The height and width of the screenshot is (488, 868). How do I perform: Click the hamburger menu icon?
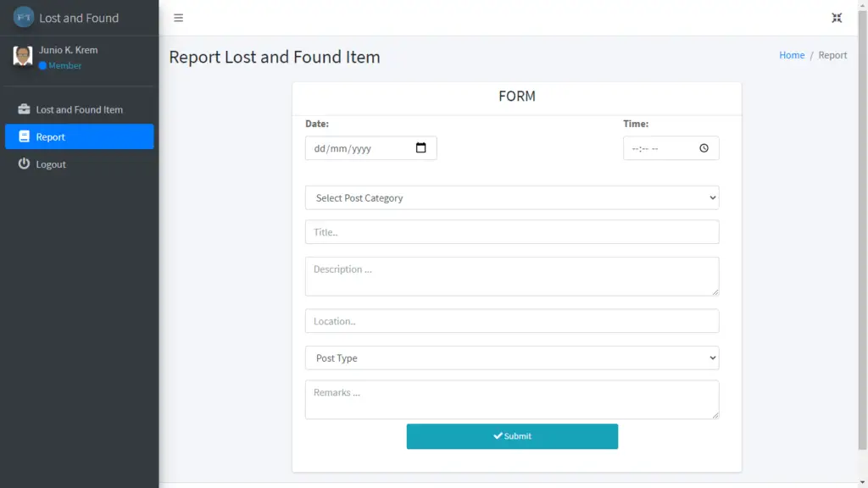[x=178, y=17]
